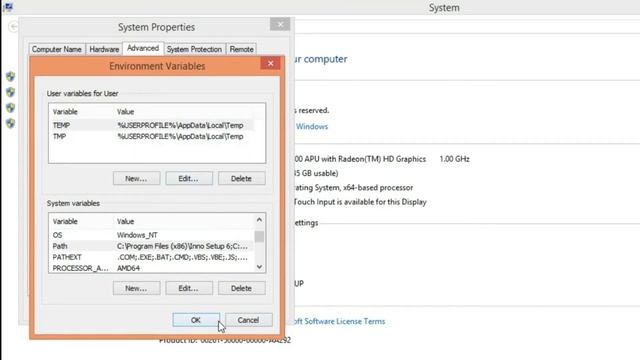
Task: Click Delete under User variables
Action: (241, 178)
